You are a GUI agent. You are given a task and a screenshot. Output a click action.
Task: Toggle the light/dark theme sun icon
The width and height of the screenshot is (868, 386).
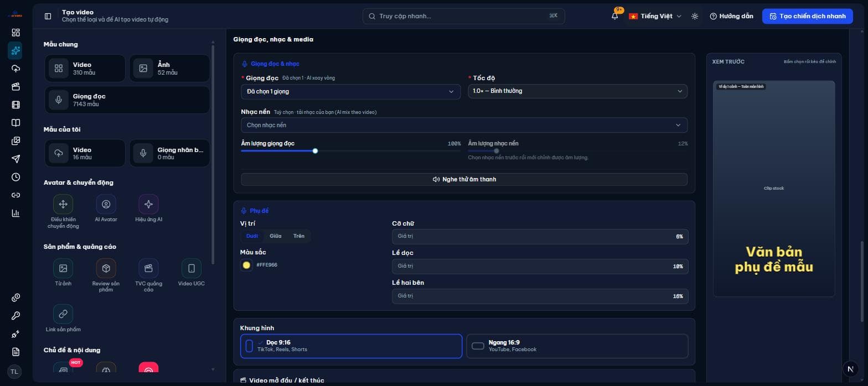click(695, 16)
